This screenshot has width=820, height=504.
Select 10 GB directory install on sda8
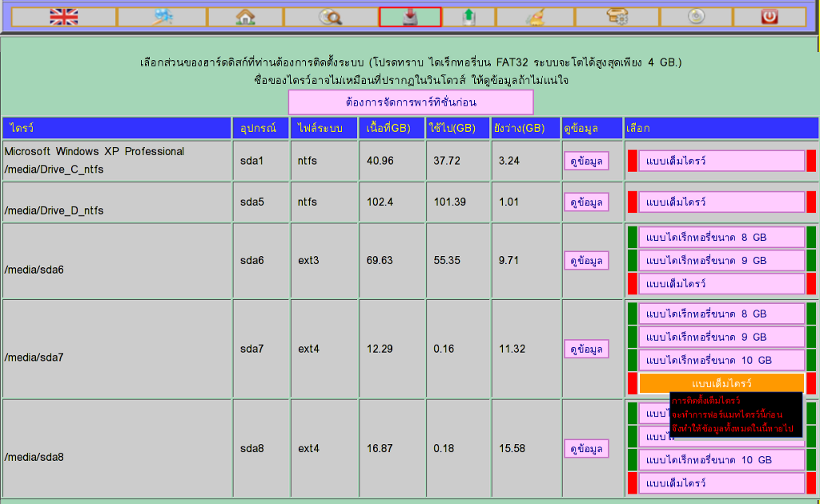coord(722,460)
